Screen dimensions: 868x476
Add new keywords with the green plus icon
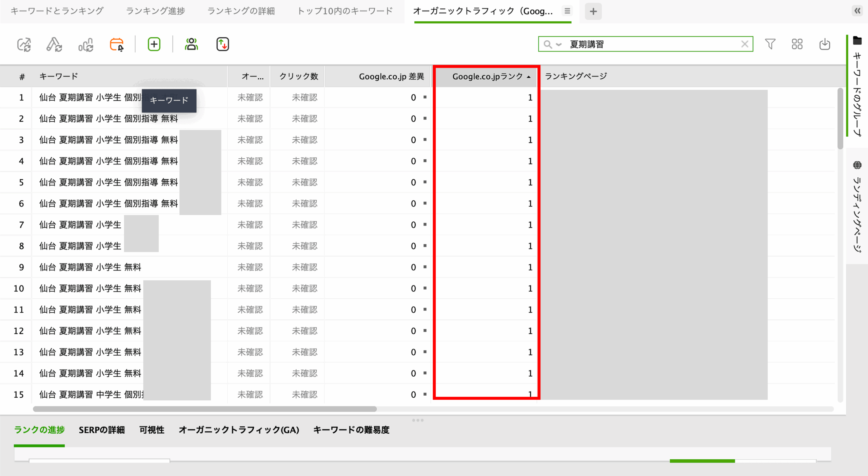[154, 44]
